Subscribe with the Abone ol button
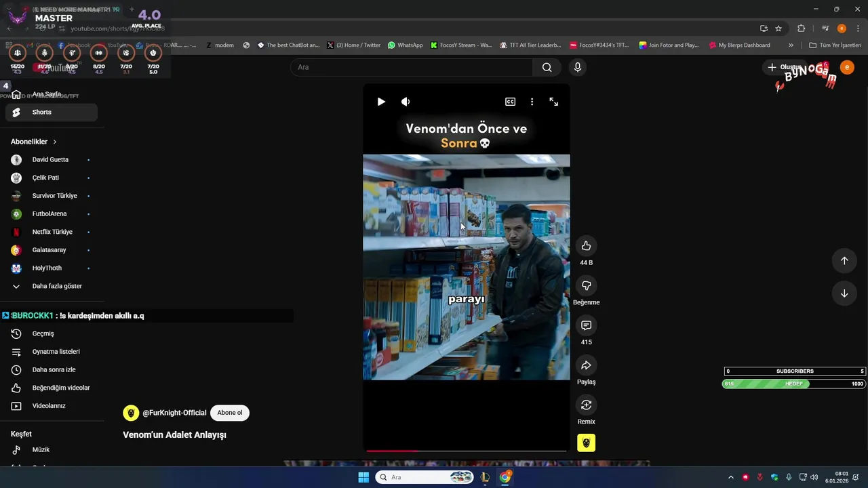868x488 pixels. coord(230,413)
